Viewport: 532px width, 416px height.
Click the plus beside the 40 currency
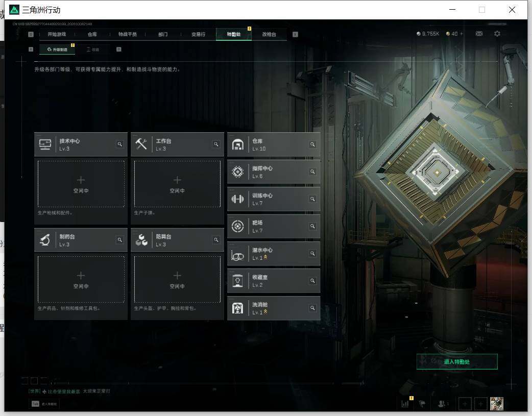click(461, 34)
